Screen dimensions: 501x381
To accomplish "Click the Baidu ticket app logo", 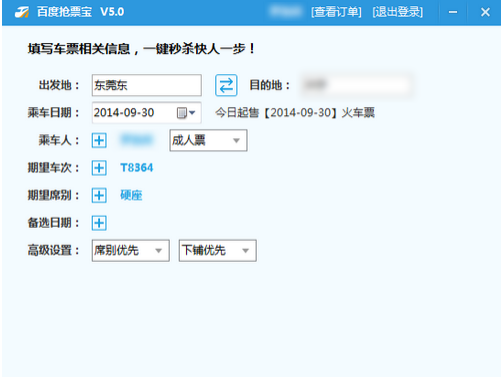I will pos(22,12).
